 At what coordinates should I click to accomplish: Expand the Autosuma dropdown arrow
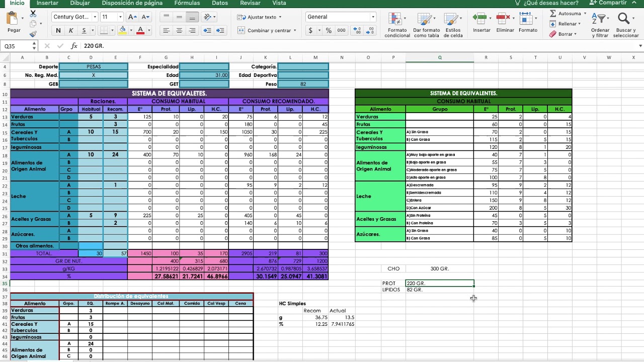(x=585, y=14)
